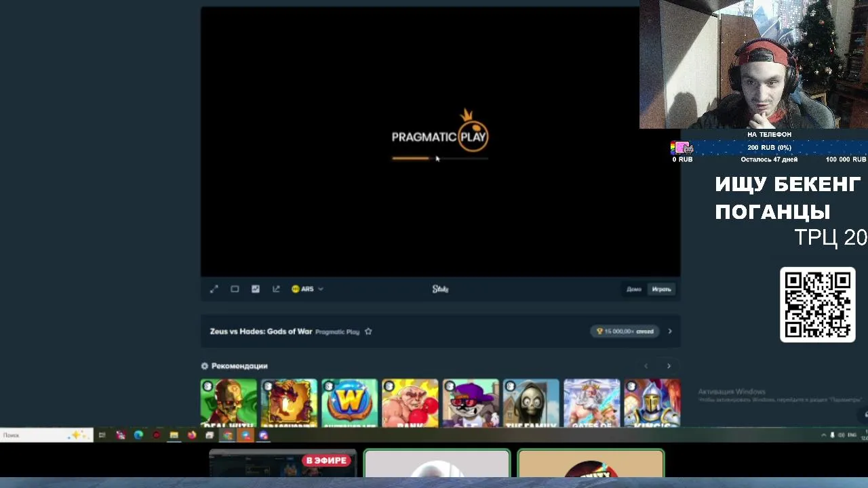868x488 pixels.
Task: Open the King's knight game thumbnail
Action: point(652,403)
